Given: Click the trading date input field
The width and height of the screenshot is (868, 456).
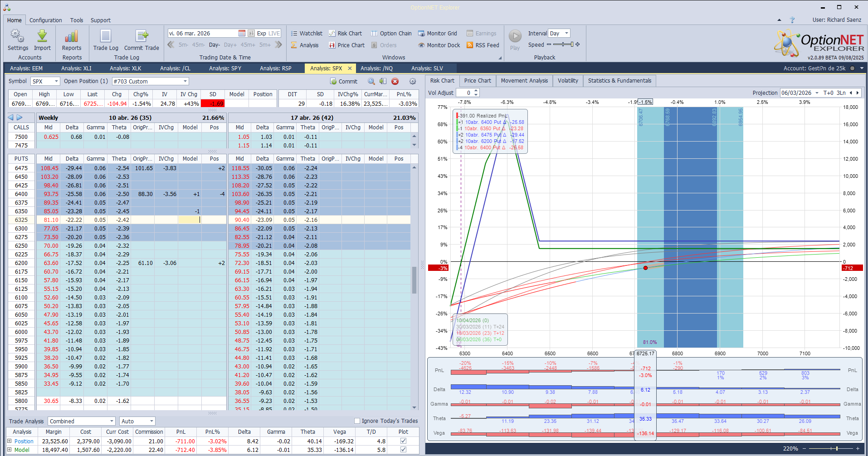Looking at the screenshot, I should point(202,33).
